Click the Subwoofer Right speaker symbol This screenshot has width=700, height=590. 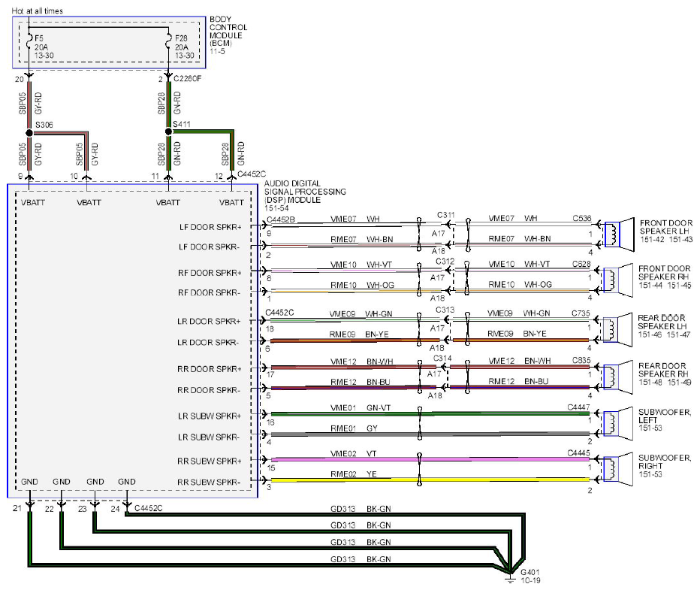point(618,469)
